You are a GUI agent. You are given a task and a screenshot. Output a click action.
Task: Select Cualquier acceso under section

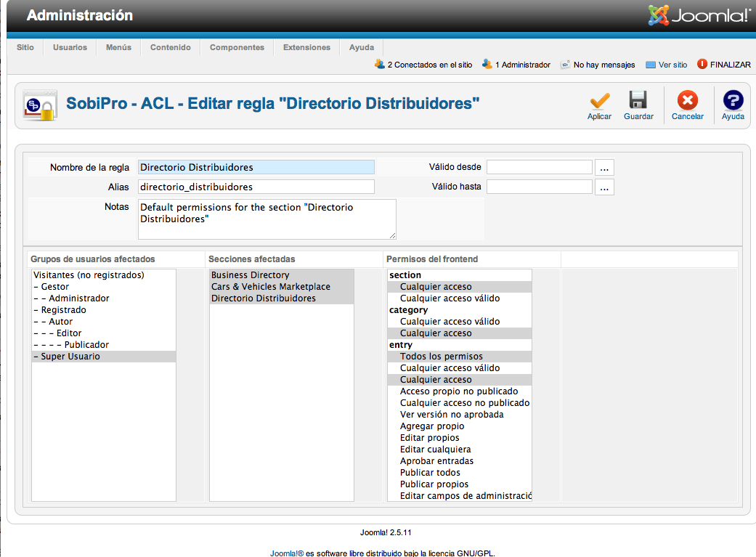pyautogui.click(x=460, y=286)
